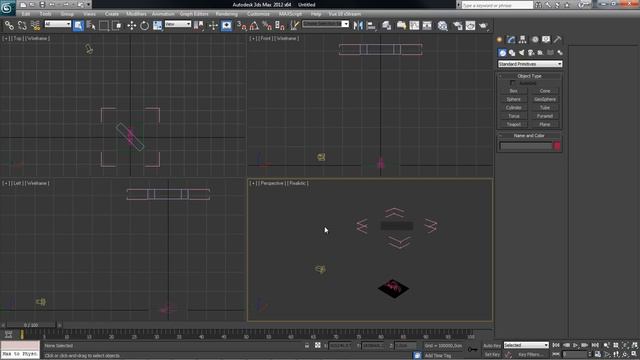The width and height of the screenshot is (640, 360).
Task: Open the Modifiers menu
Action: (x=136, y=14)
